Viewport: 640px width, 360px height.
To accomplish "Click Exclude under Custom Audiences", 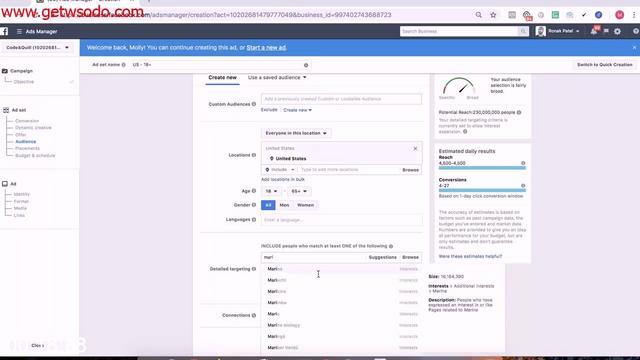I will pos(269,110).
